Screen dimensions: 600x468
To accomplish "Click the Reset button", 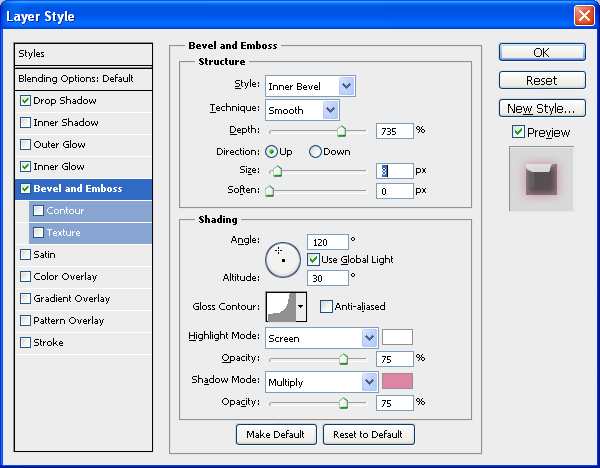I will [542, 80].
